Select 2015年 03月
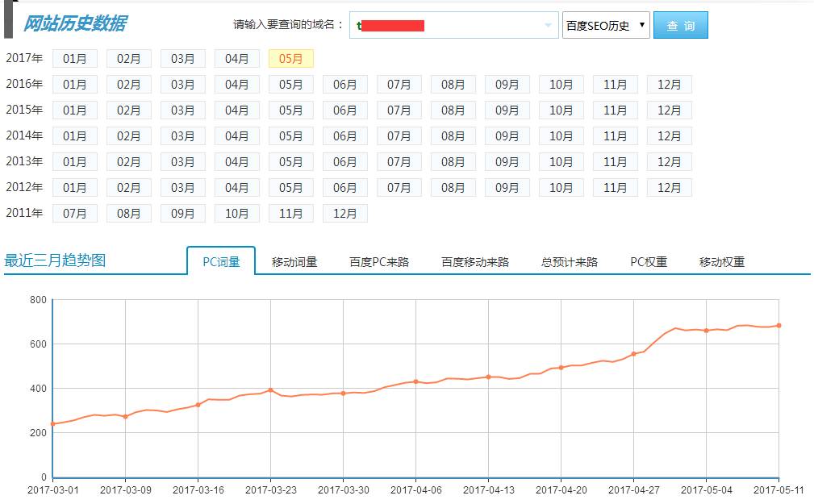814x504 pixels. [x=183, y=110]
